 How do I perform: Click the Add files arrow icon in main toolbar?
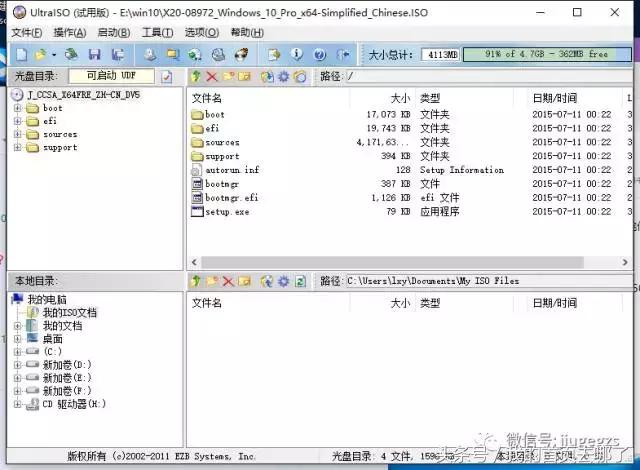coord(274,54)
